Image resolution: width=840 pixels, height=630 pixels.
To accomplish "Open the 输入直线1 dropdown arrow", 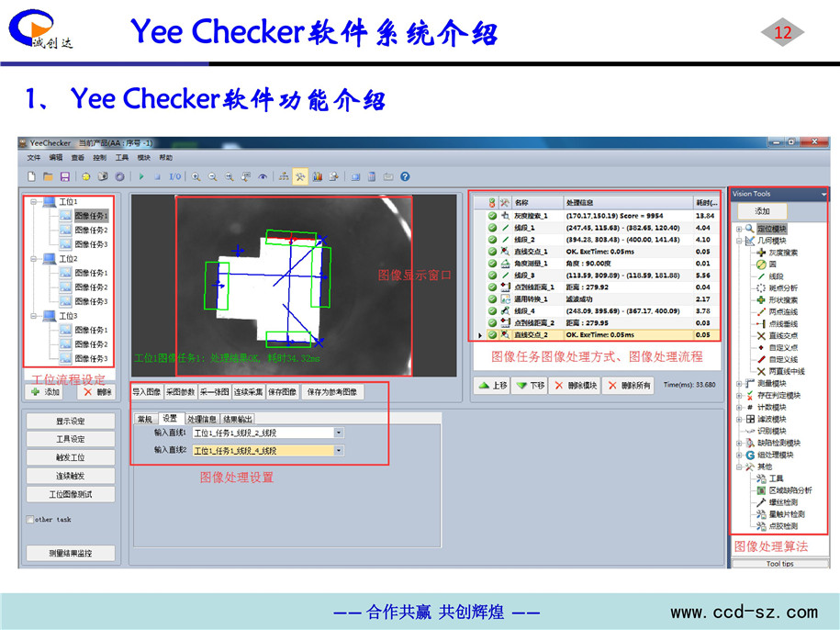I will coord(339,432).
